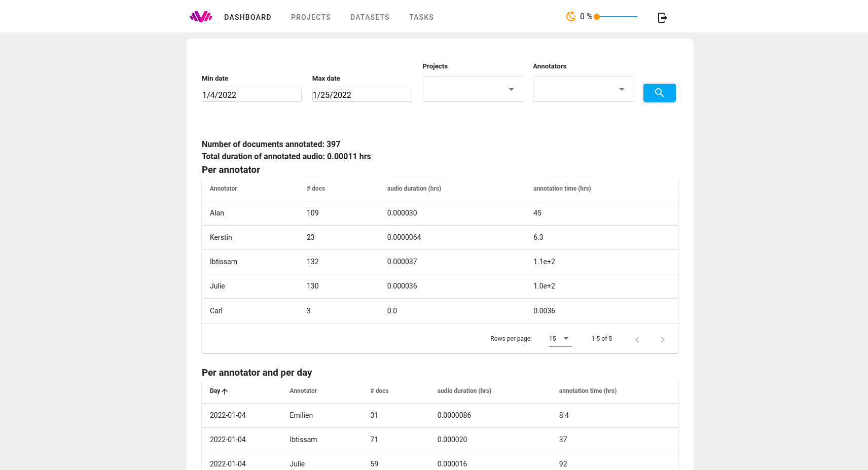Sort by audio duration in Per annotator table
Screen dimensions: 868x470
(414, 189)
